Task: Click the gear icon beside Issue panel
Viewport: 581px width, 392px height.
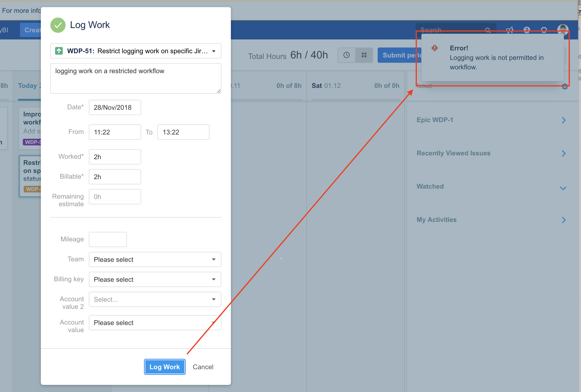Action: click(x=565, y=87)
